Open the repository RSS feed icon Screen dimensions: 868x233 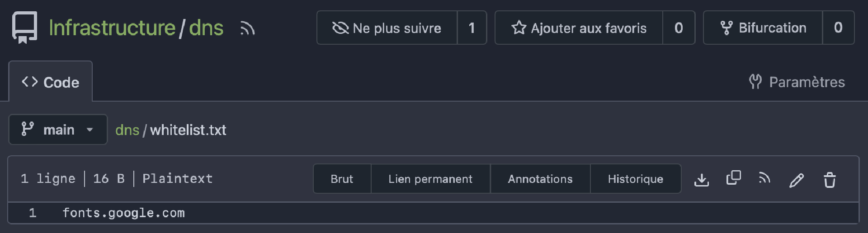coord(247,28)
